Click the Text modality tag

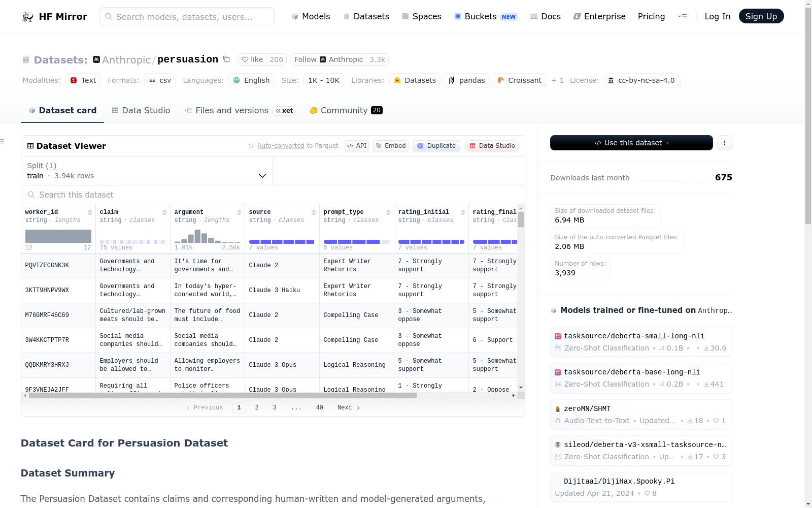(x=83, y=80)
